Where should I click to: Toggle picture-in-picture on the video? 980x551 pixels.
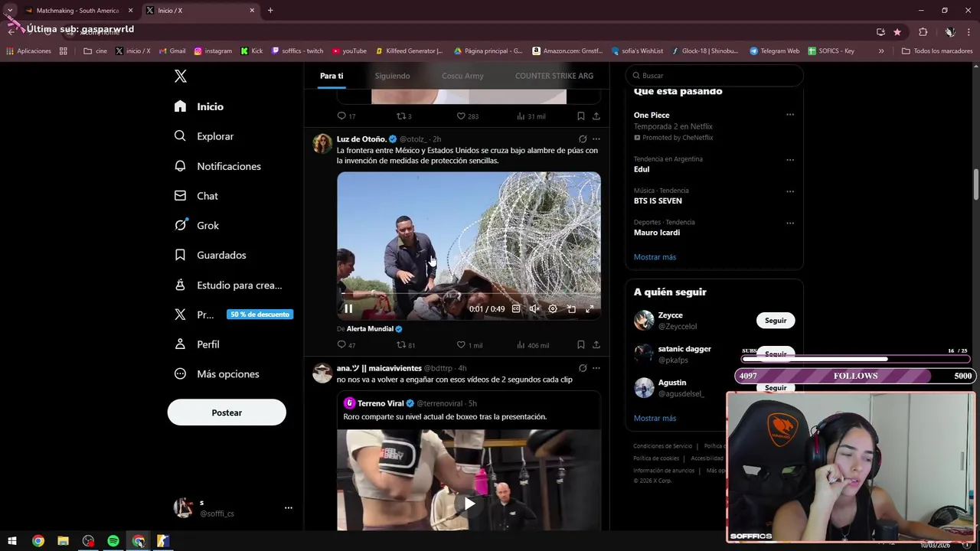coord(571,308)
